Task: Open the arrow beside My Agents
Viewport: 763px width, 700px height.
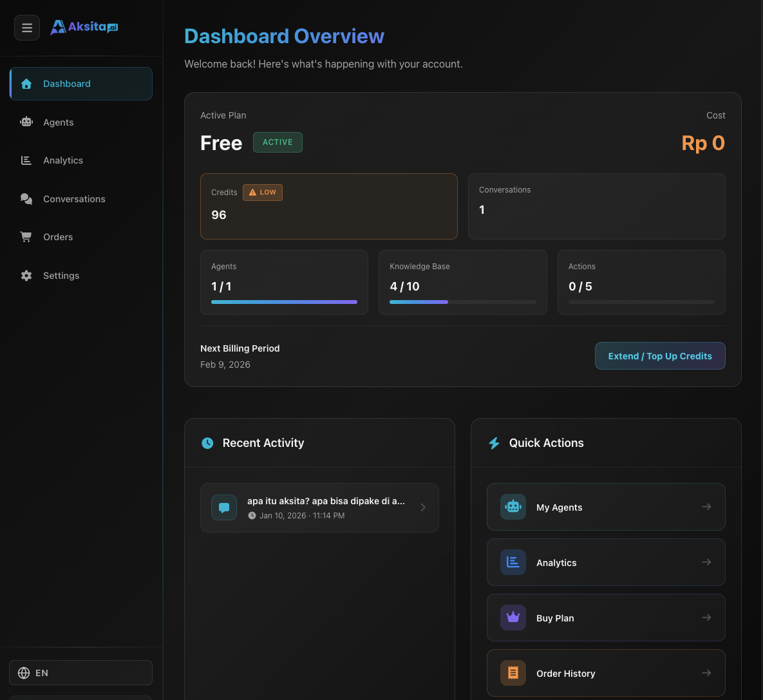Action: (706, 507)
